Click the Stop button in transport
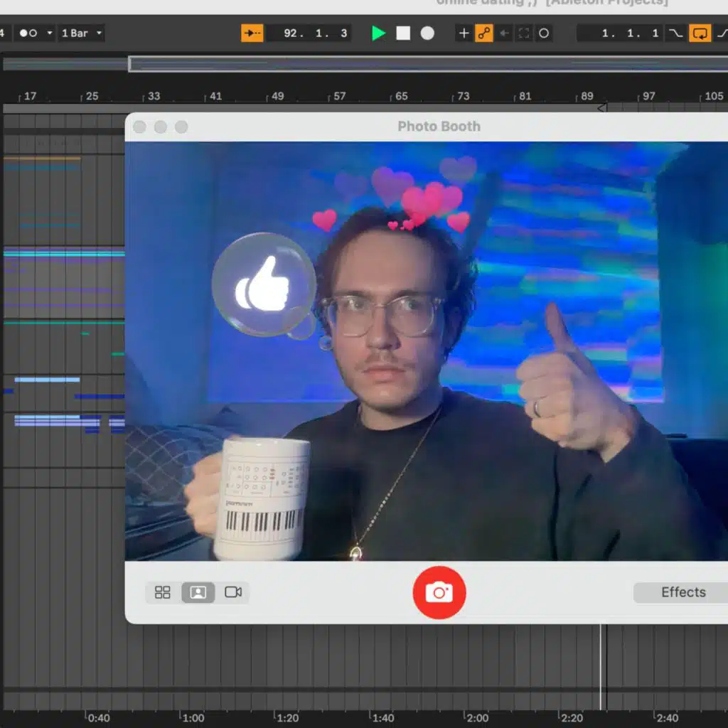 tap(403, 33)
